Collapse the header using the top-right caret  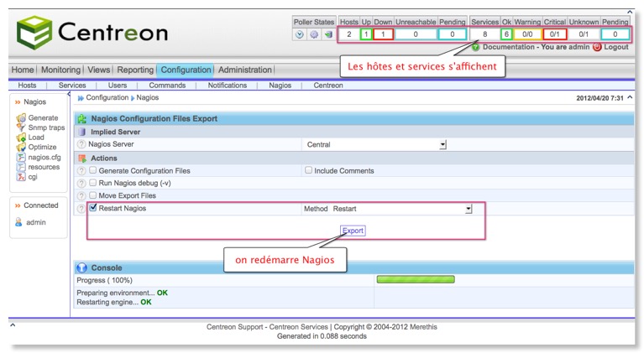pyautogui.click(x=630, y=12)
